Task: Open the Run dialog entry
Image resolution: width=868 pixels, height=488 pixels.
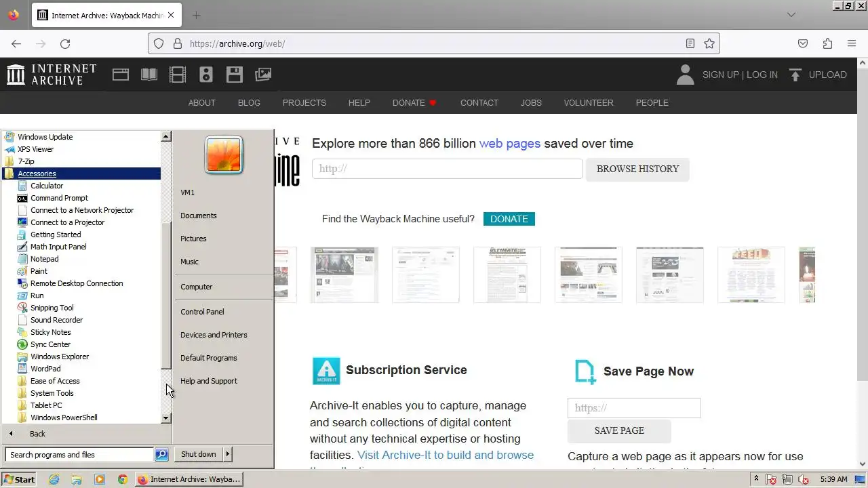Action: [x=37, y=296]
